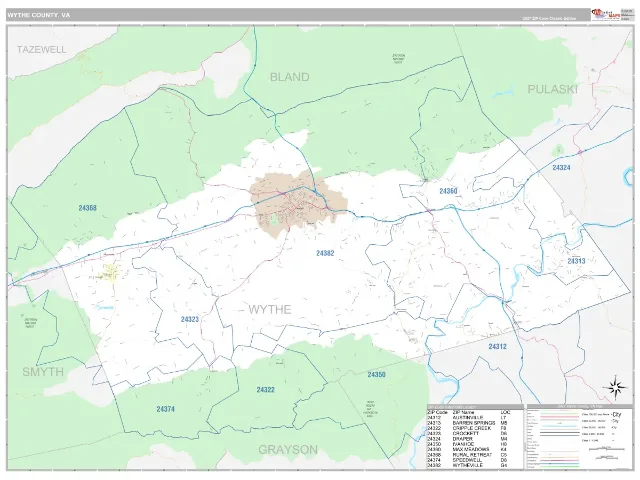Image resolution: width=640 pixels, height=480 pixels.
Task: Click MAX MEADOWS row in ZIP table
Action: (468, 449)
